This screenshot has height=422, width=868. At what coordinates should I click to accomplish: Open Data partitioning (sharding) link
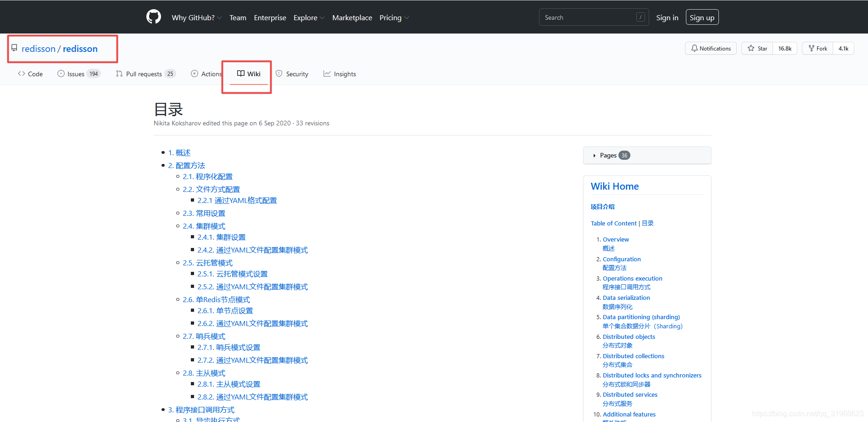pos(641,317)
